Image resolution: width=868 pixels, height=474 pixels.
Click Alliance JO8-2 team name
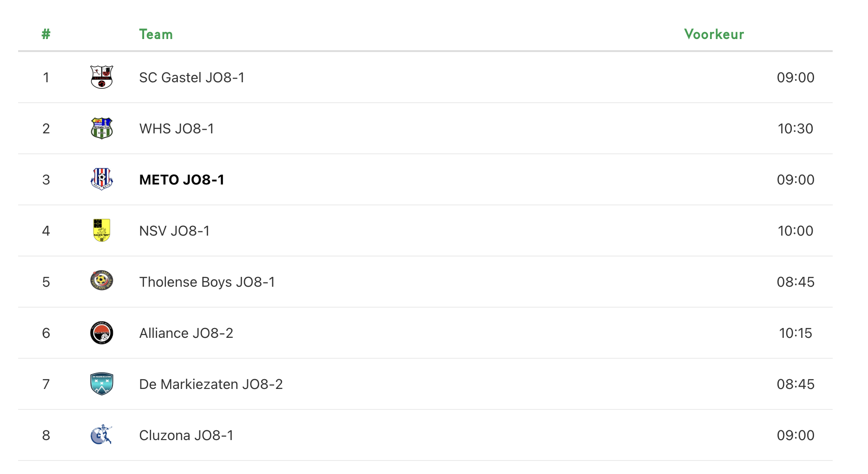[186, 333]
